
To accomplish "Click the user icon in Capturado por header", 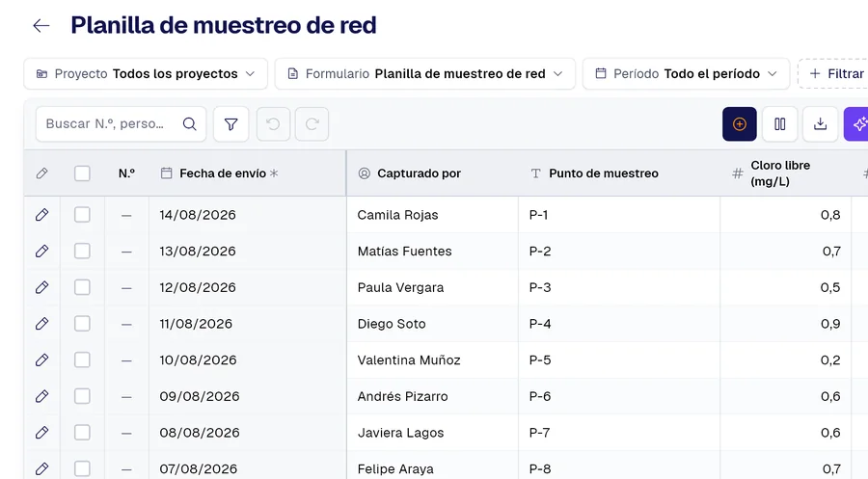I will 365,173.
